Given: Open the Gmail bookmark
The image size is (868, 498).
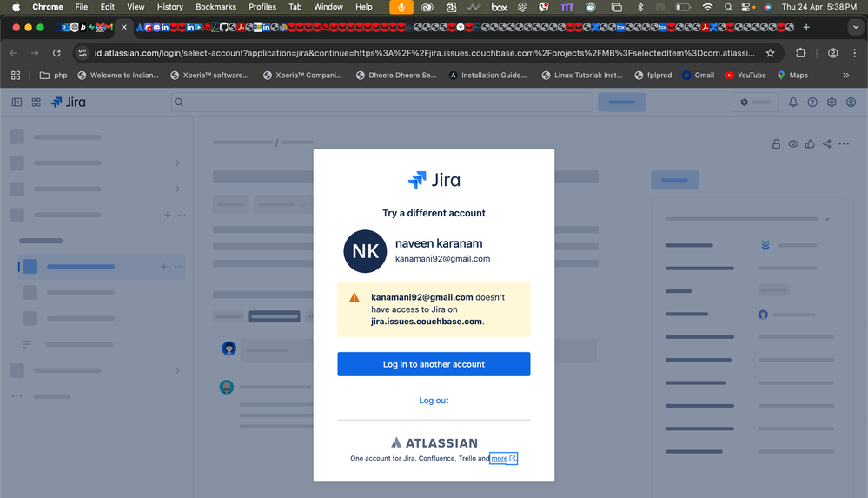Looking at the screenshot, I should pos(698,76).
